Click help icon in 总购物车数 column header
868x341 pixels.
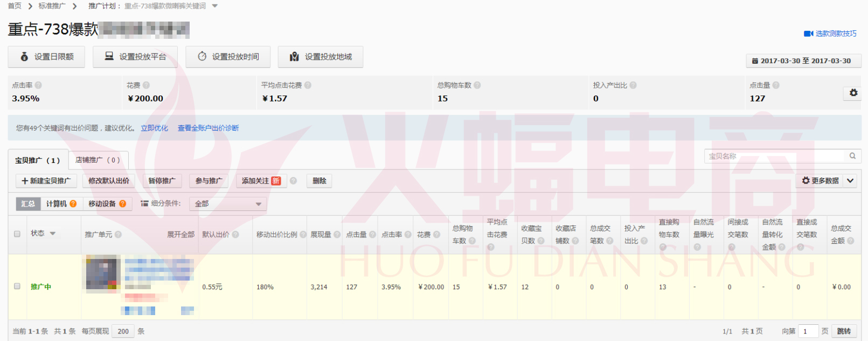coord(472,241)
